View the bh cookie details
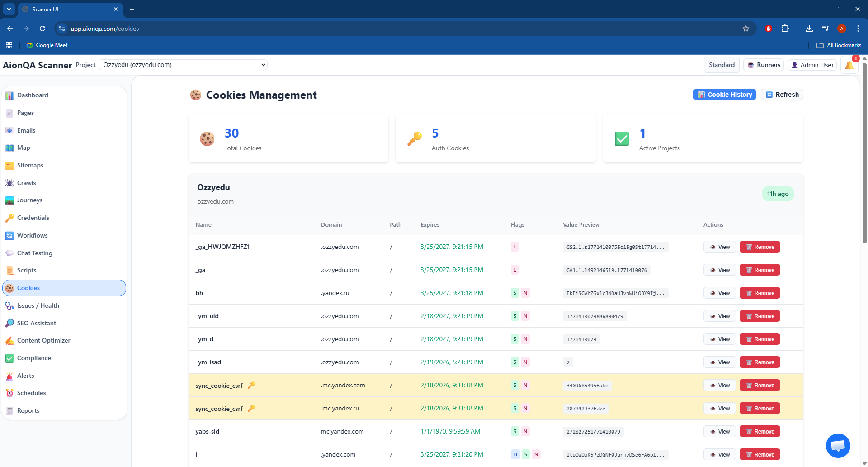The image size is (868, 467). click(720, 293)
